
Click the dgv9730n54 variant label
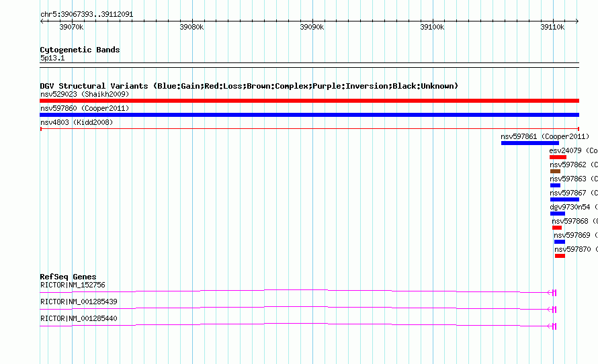tap(574, 207)
